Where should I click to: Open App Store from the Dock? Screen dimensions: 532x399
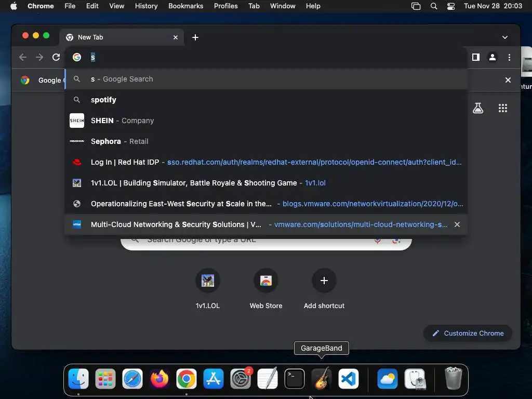tap(214, 379)
